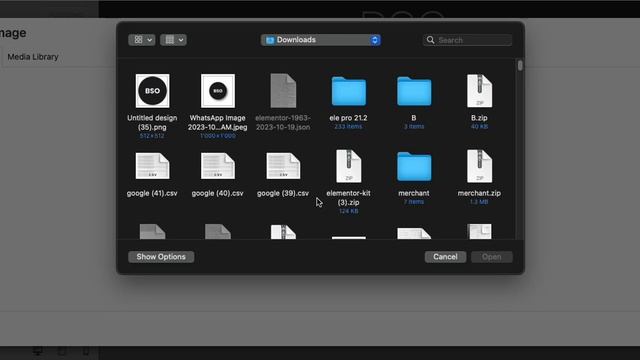Open the grouping options dropdown
Image resolution: width=640 pixels, height=360 pixels.
pyautogui.click(x=173, y=40)
